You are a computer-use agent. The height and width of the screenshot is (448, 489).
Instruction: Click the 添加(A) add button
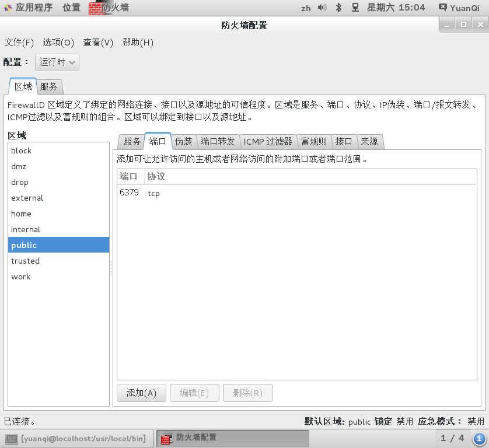point(141,393)
